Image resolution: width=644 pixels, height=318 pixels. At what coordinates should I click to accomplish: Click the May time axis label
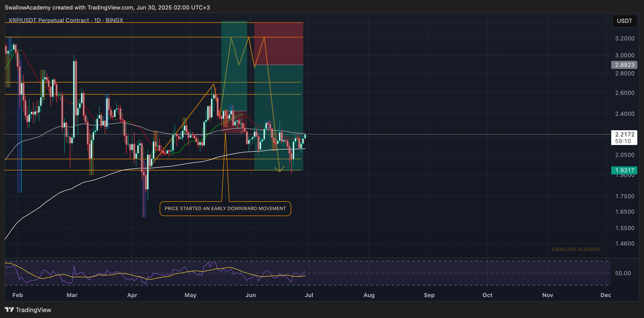coord(191,295)
